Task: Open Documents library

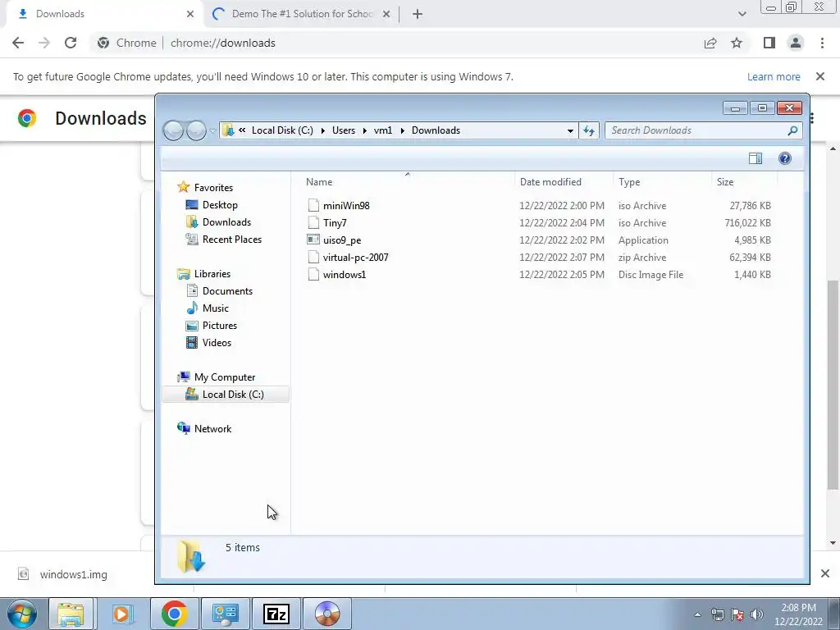Action: [x=228, y=291]
